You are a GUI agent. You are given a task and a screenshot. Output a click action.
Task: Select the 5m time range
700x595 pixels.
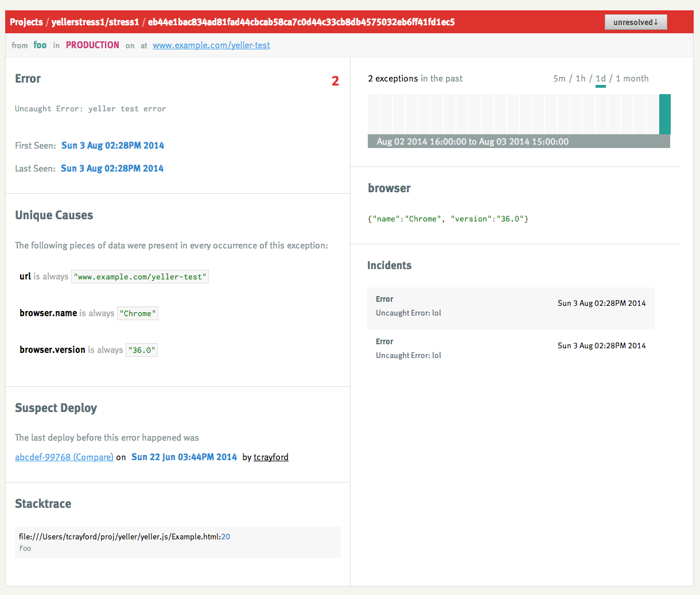pos(559,79)
